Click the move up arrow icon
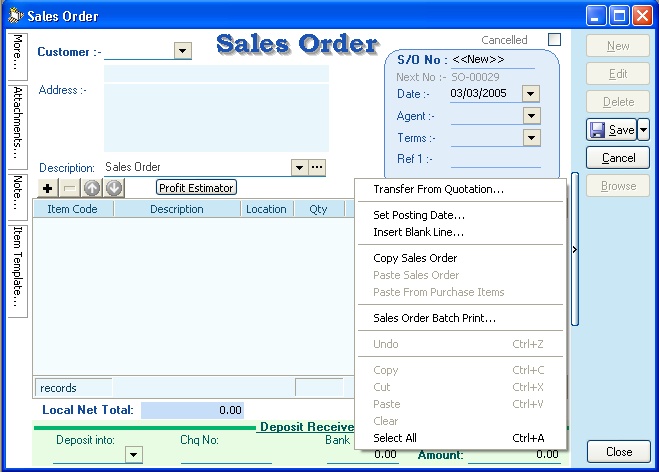 [92, 188]
